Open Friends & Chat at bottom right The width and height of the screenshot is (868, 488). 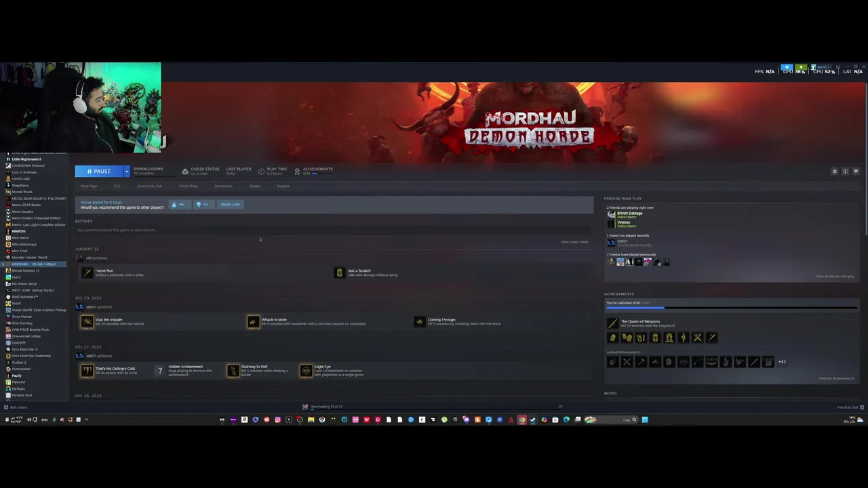point(849,407)
